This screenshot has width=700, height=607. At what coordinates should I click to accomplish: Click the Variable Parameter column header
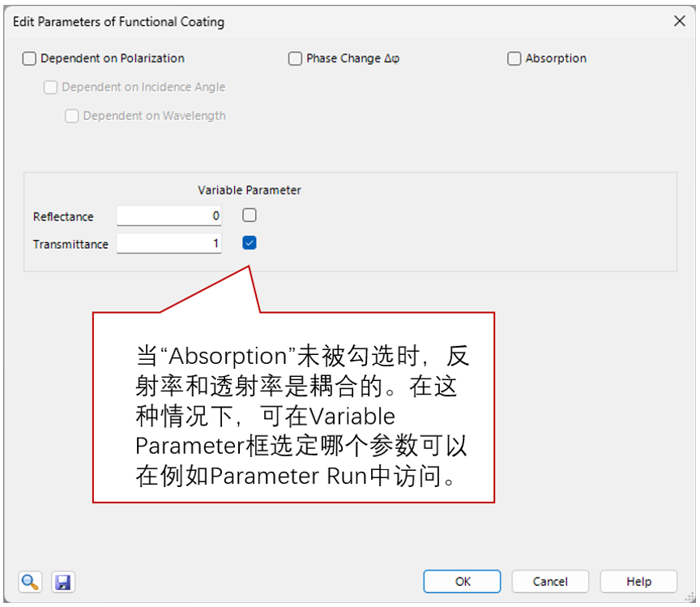249,190
